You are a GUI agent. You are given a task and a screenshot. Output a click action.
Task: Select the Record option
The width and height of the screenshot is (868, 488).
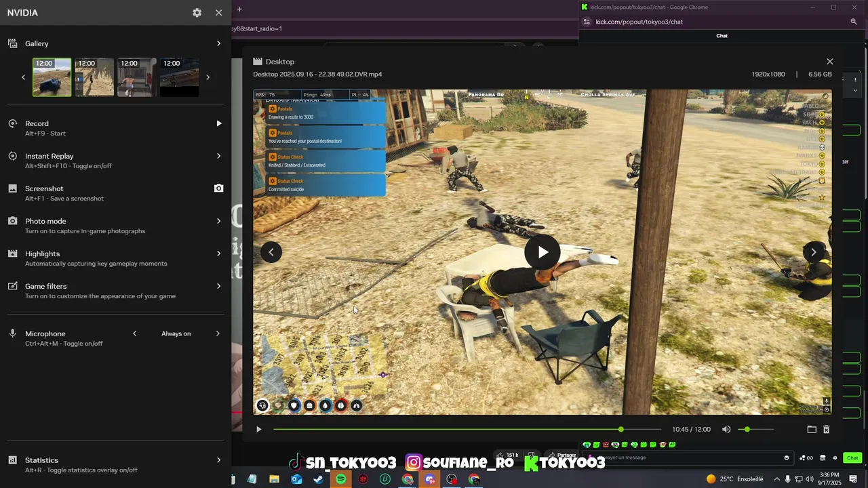pyautogui.click(x=115, y=128)
